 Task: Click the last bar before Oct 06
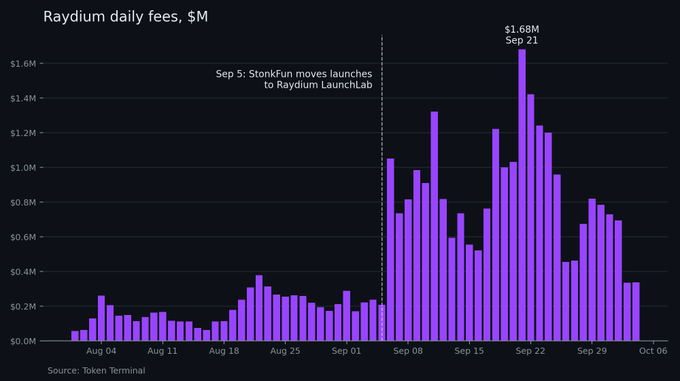coord(636,312)
